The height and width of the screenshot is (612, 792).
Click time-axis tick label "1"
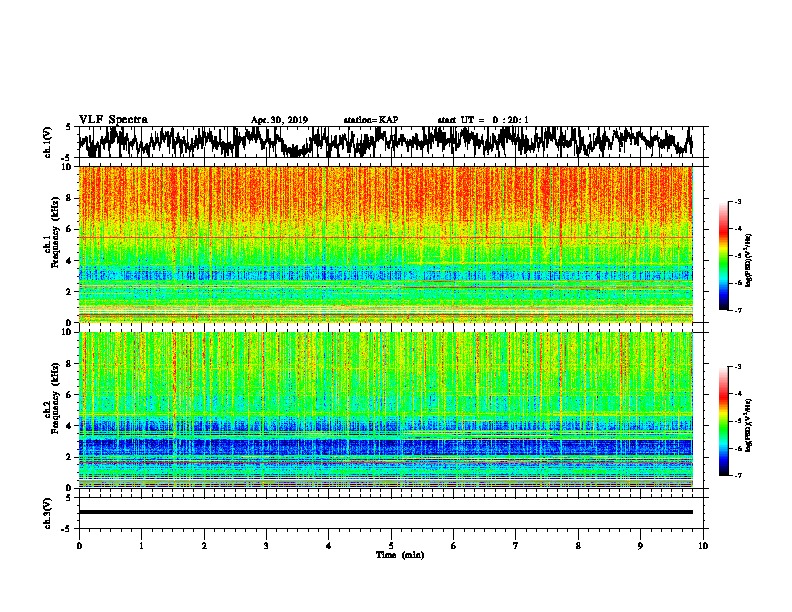pyautogui.click(x=141, y=546)
